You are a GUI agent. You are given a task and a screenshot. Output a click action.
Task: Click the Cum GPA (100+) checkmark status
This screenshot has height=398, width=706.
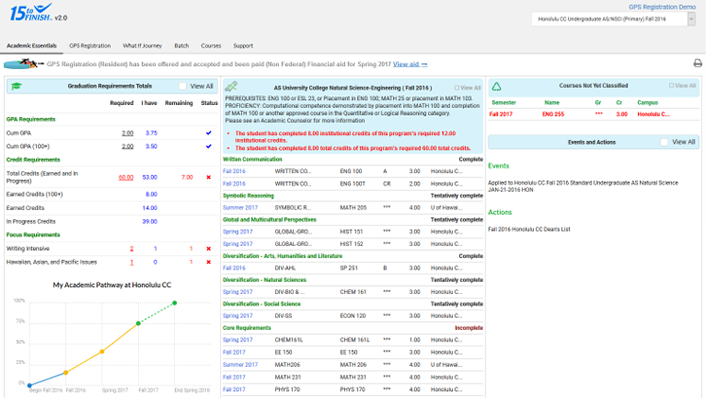pos(208,146)
